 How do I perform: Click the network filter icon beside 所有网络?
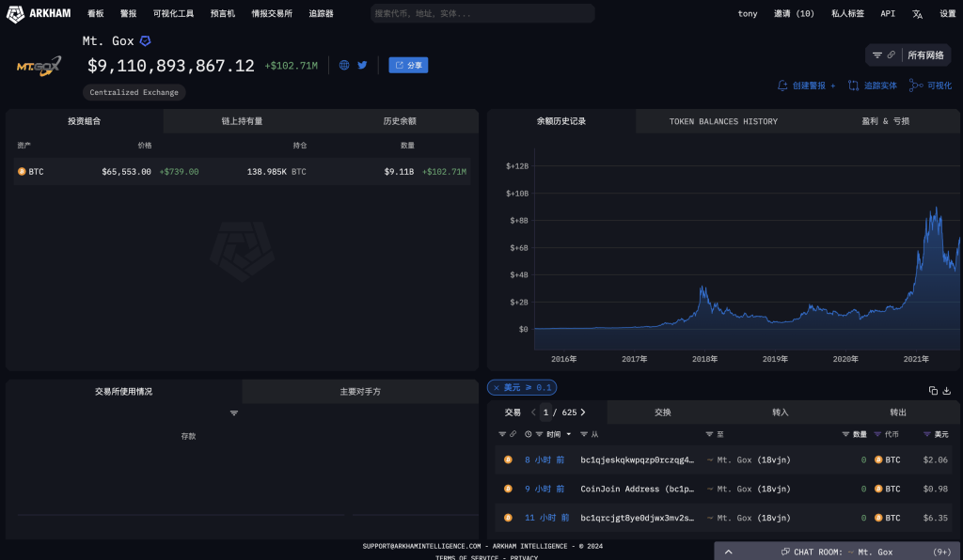(x=877, y=55)
